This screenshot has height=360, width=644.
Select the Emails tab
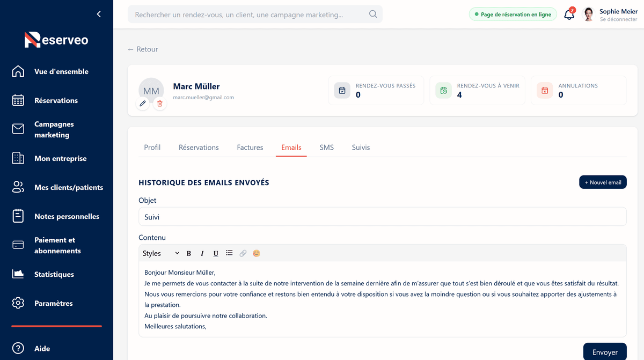click(x=291, y=147)
